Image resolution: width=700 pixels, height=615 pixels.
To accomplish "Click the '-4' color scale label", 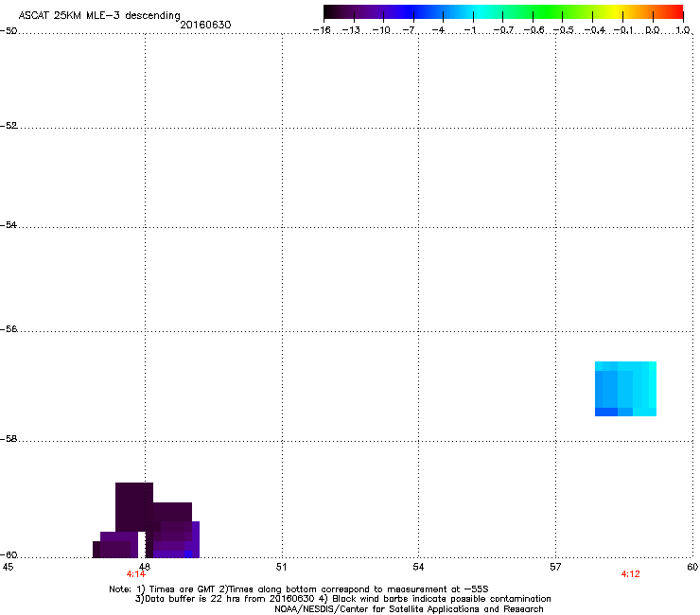I will (x=438, y=30).
